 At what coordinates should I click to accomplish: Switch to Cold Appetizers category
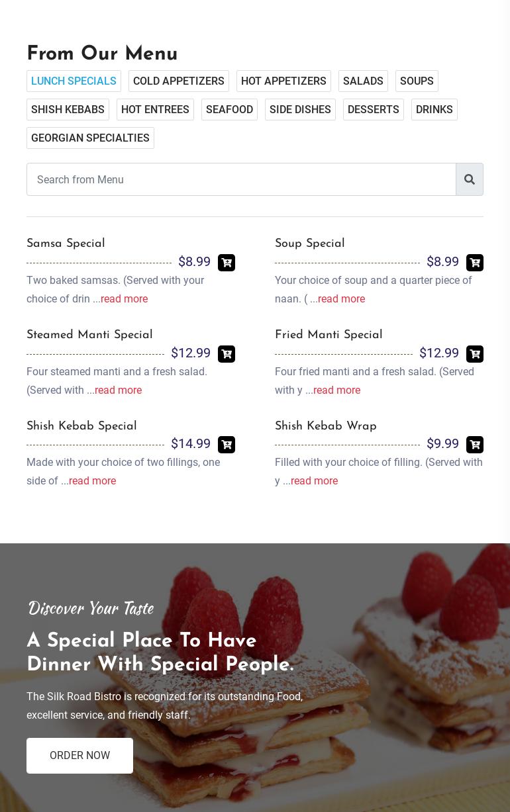[x=179, y=81]
